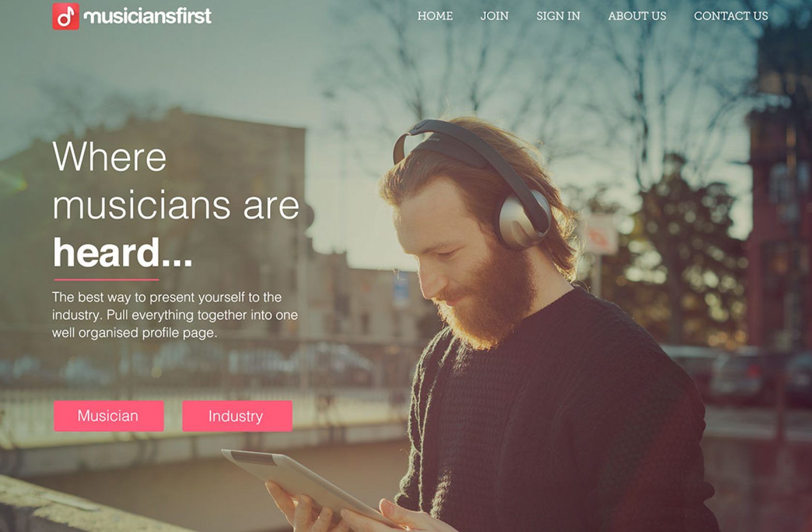Click the red music note logo icon
Screen dimensions: 812x532
pyautogui.click(x=66, y=16)
